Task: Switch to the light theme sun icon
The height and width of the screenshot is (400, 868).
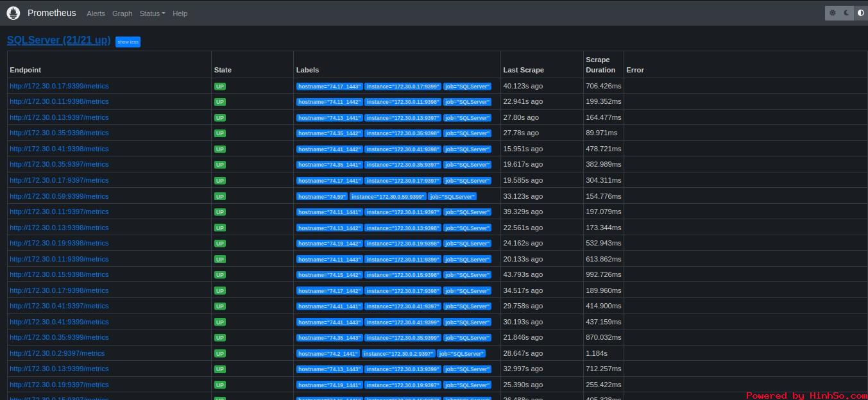Action: [x=833, y=13]
